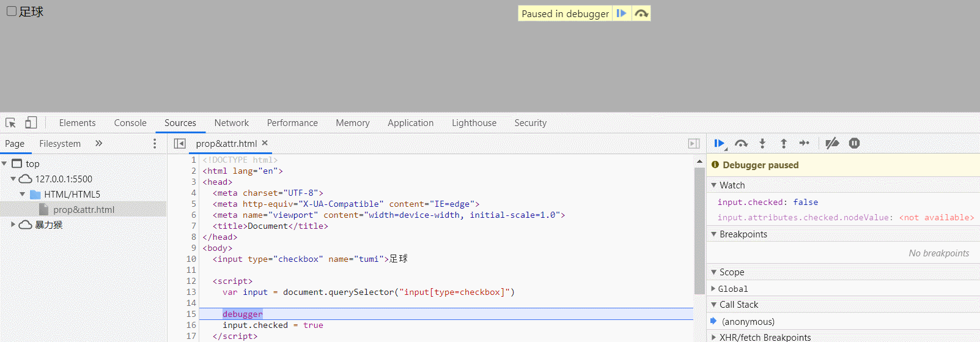This screenshot has width=980, height=342.
Task: Check the 足球 checkbox
Action: tap(12, 11)
